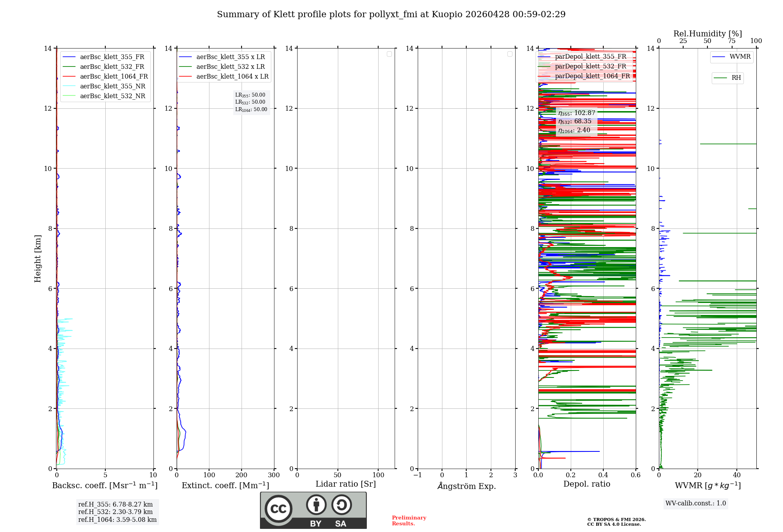Click the Preliminary Results red text
The height and width of the screenshot is (532, 783).
pos(409,520)
